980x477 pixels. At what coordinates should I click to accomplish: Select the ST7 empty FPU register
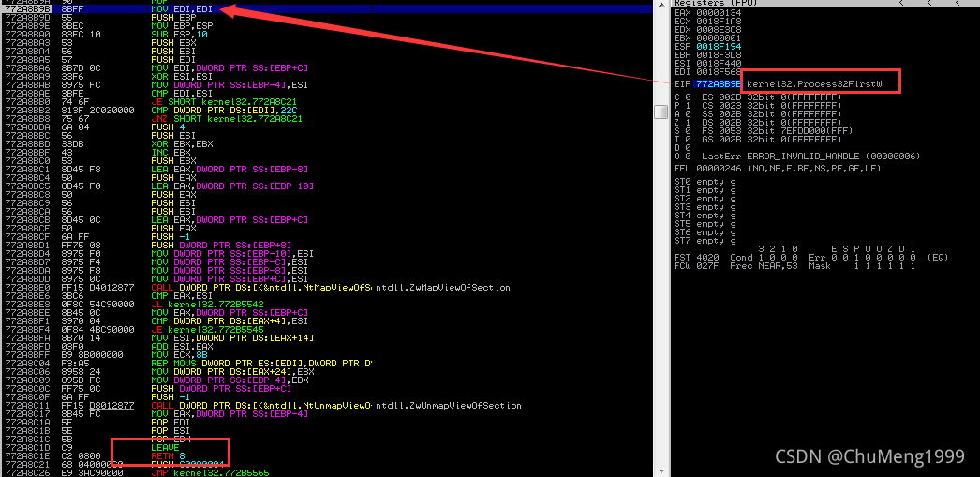[705, 241]
